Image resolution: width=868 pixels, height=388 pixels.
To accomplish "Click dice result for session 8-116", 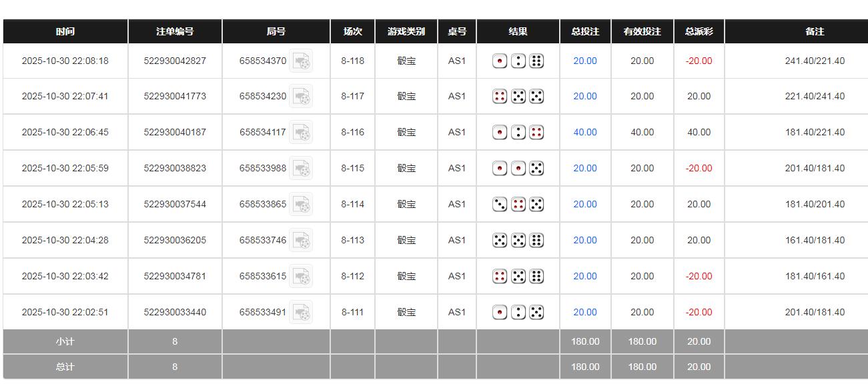I will (518, 133).
